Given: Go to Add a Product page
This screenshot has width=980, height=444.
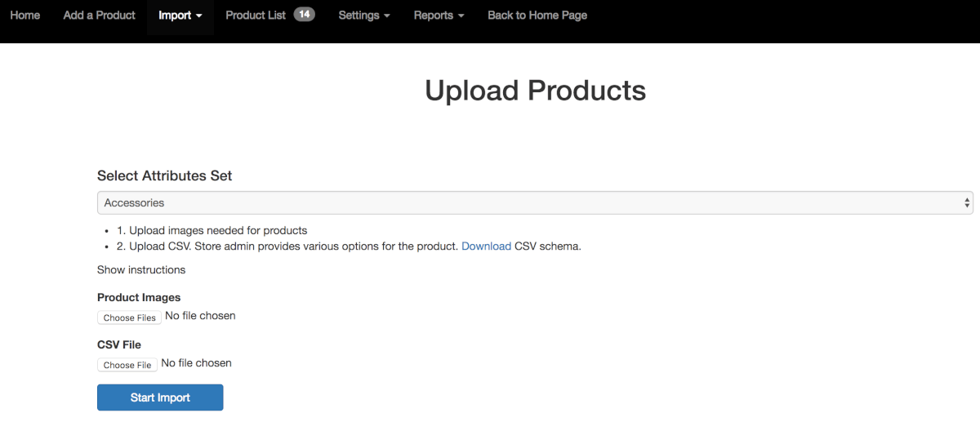Looking at the screenshot, I should pyautogui.click(x=99, y=16).
